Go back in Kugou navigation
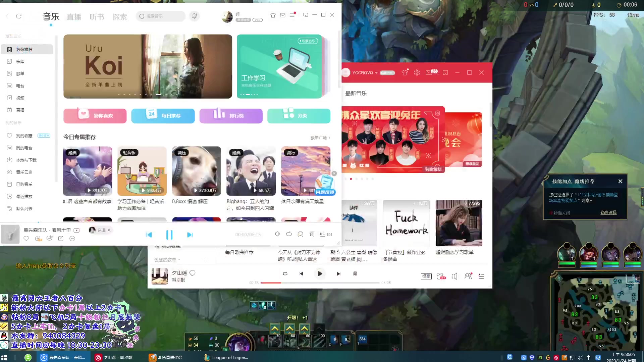This screenshot has width=644, height=362. click(7, 16)
